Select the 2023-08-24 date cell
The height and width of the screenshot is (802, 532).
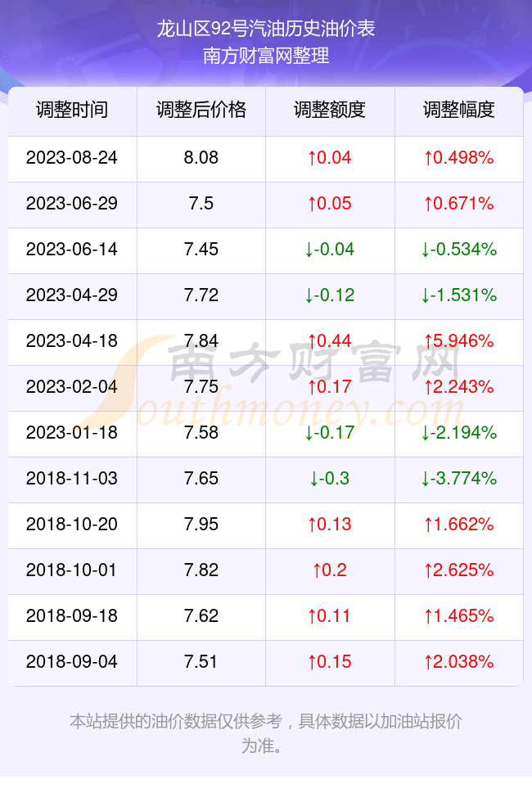tap(72, 157)
